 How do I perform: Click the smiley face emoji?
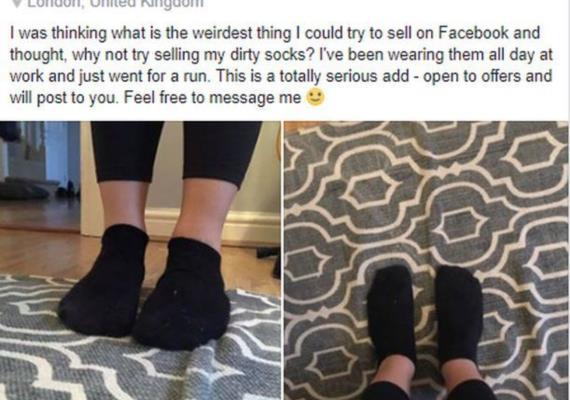(315, 97)
